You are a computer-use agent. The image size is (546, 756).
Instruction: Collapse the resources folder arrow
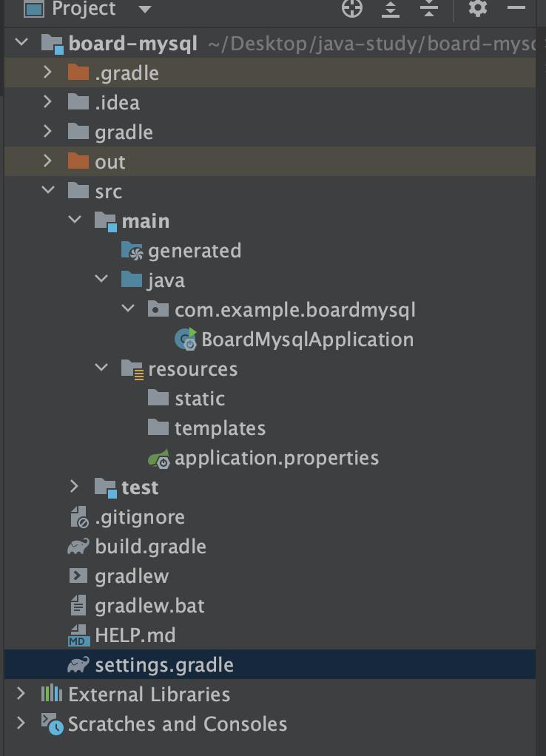pyautogui.click(x=101, y=368)
